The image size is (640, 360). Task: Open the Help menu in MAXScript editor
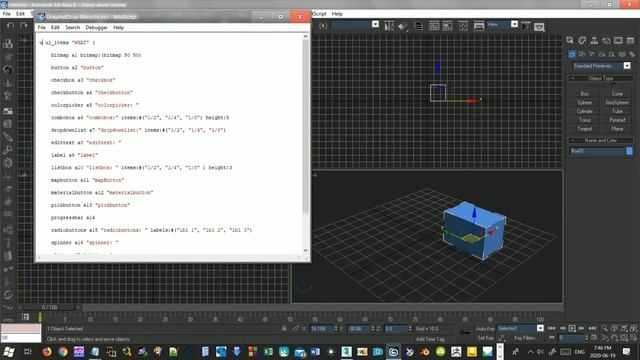[118, 27]
